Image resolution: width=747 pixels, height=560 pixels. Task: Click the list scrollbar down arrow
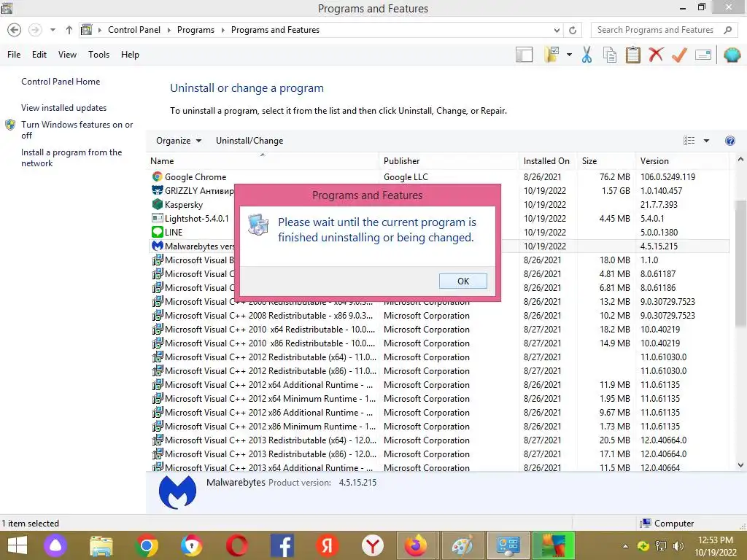[x=740, y=464]
